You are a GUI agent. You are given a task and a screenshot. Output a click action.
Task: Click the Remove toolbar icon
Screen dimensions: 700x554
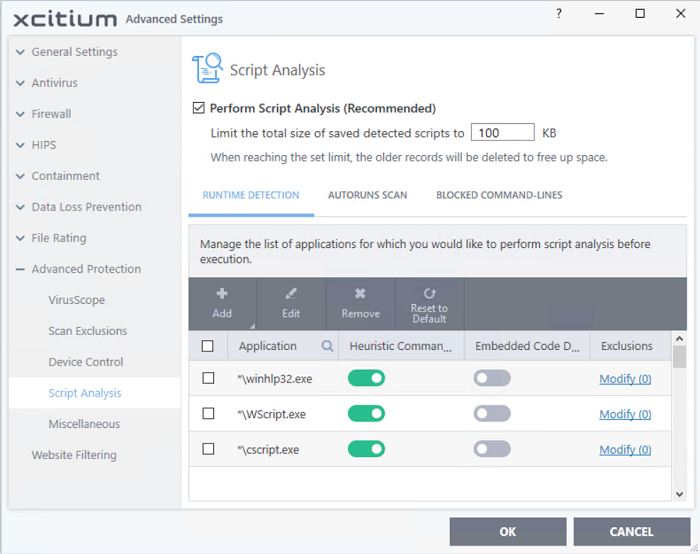point(360,294)
